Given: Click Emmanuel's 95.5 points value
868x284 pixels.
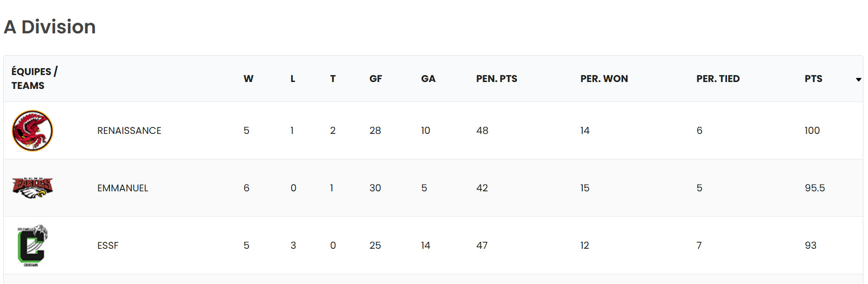Looking at the screenshot, I should pos(815,188).
